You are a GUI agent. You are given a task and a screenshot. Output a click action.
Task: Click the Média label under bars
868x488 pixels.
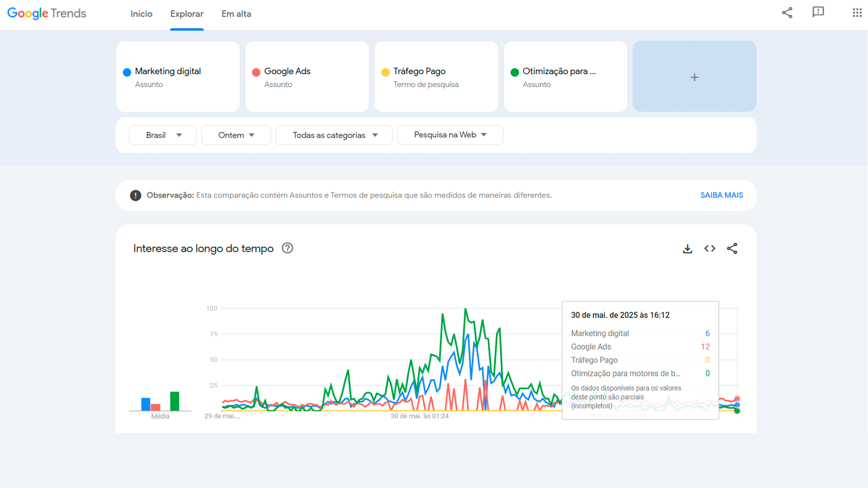pyautogui.click(x=160, y=416)
